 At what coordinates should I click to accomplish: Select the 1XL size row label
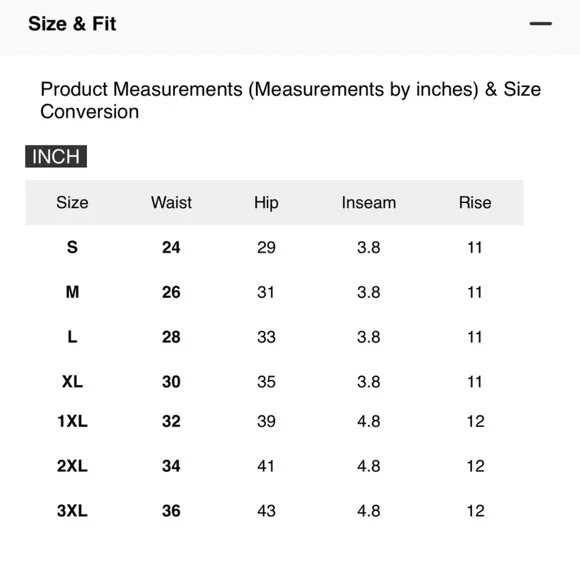pyautogui.click(x=72, y=421)
